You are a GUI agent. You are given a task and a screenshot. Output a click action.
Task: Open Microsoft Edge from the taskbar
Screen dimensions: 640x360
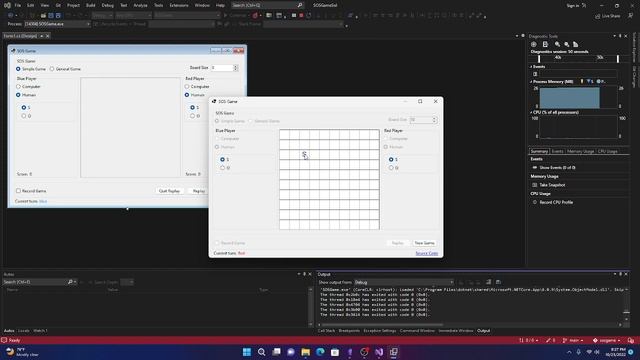pyautogui.click(x=320, y=352)
